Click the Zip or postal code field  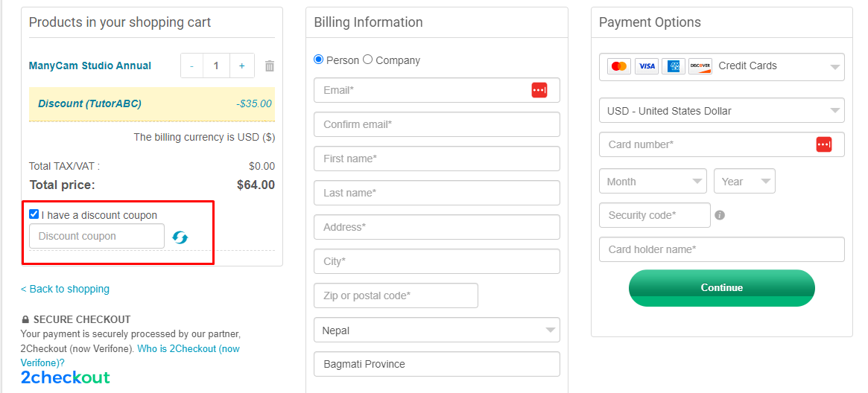pyautogui.click(x=396, y=295)
